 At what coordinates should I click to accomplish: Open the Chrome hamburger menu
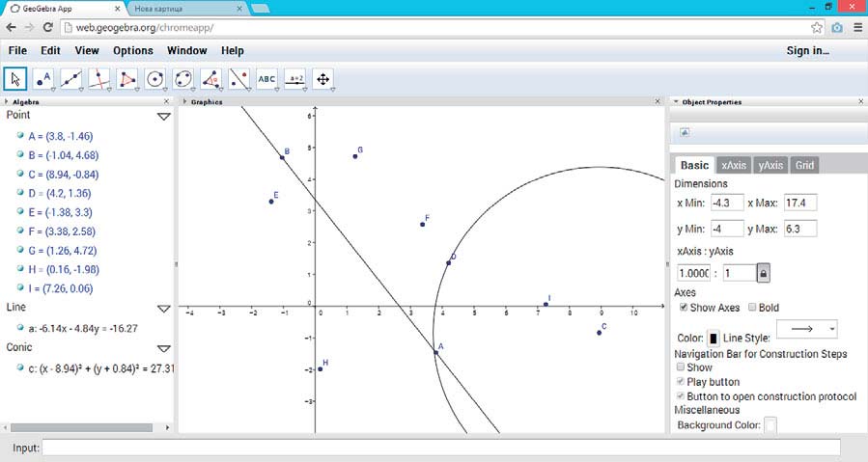coord(857,27)
